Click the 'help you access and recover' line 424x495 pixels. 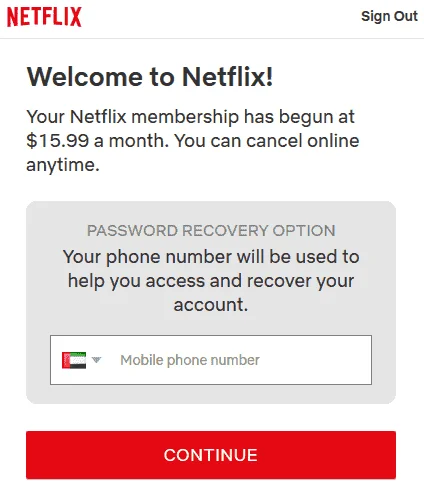[x=211, y=281]
